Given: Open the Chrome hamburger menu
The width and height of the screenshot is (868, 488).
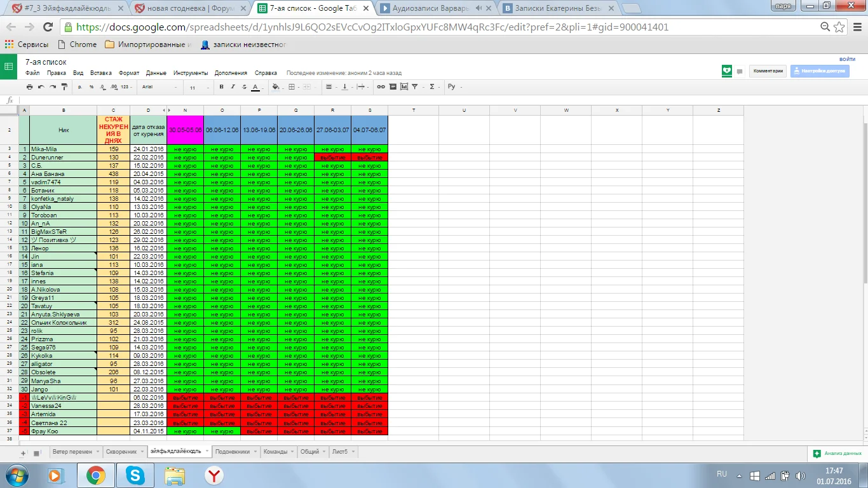Looking at the screenshot, I should [857, 27].
